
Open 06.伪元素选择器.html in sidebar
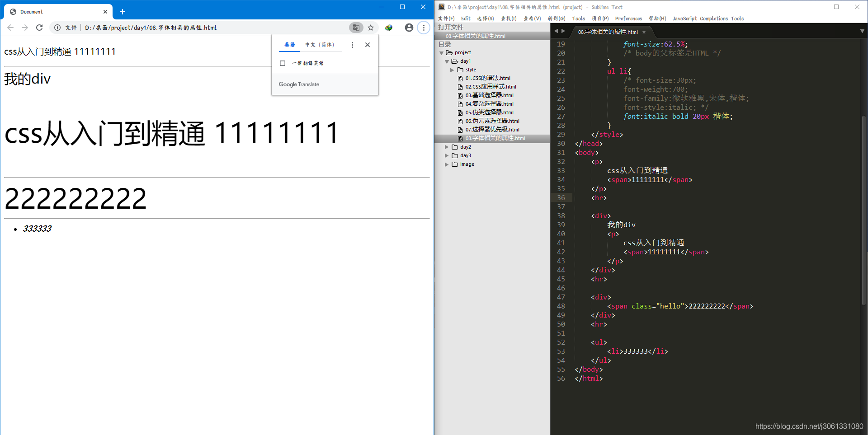point(492,121)
